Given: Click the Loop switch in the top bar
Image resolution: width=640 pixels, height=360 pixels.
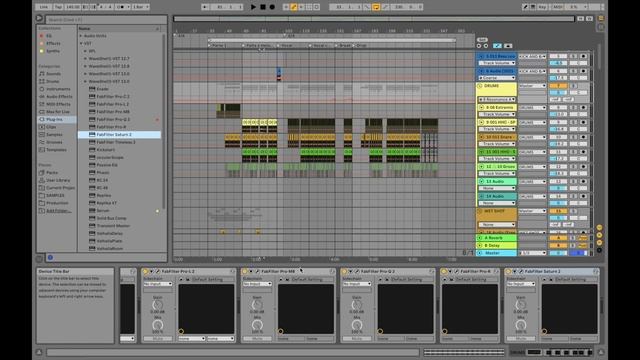Looking at the screenshot, I should pyautogui.click(x=376, y=7).
